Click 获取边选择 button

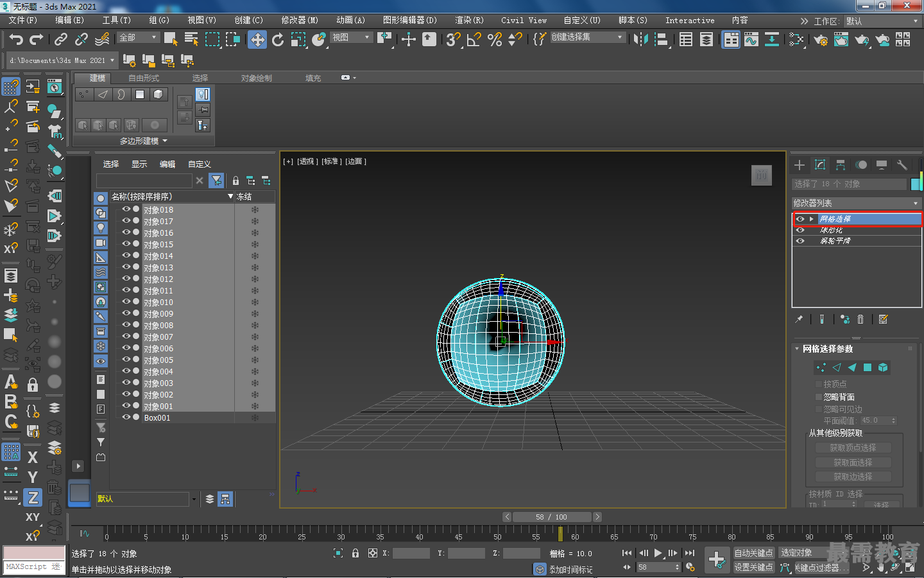click(x=853, y=477)
